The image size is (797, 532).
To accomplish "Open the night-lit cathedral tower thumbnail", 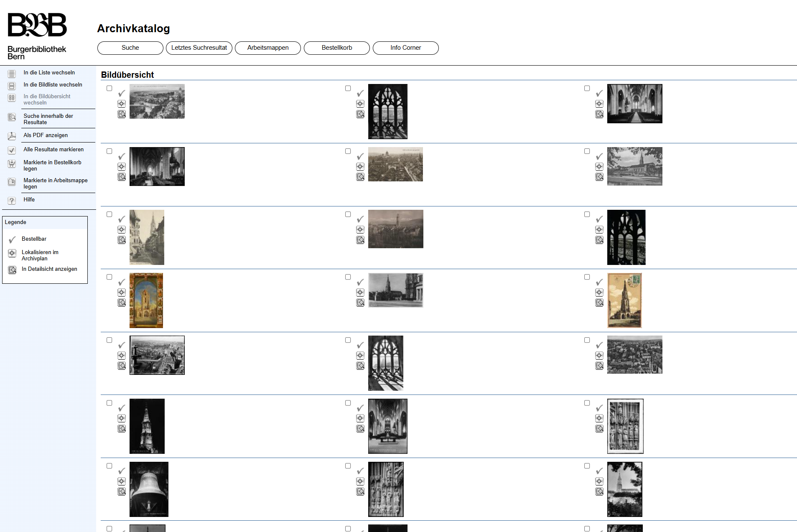I will pos(147,426).
